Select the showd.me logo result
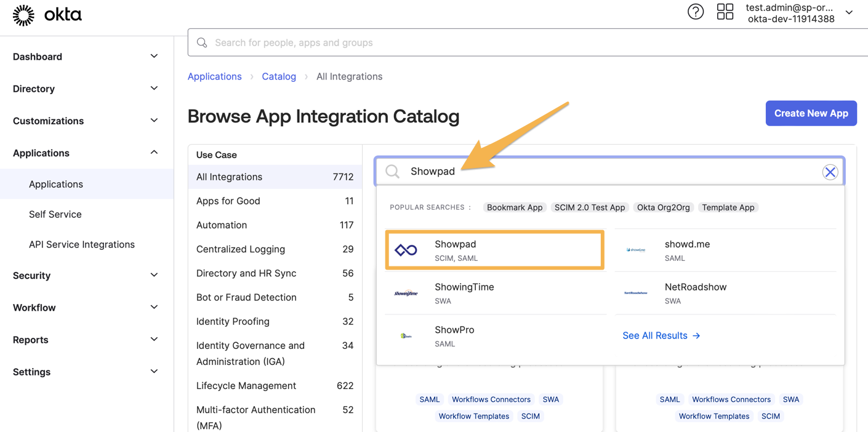 click(x=636, y=250)
